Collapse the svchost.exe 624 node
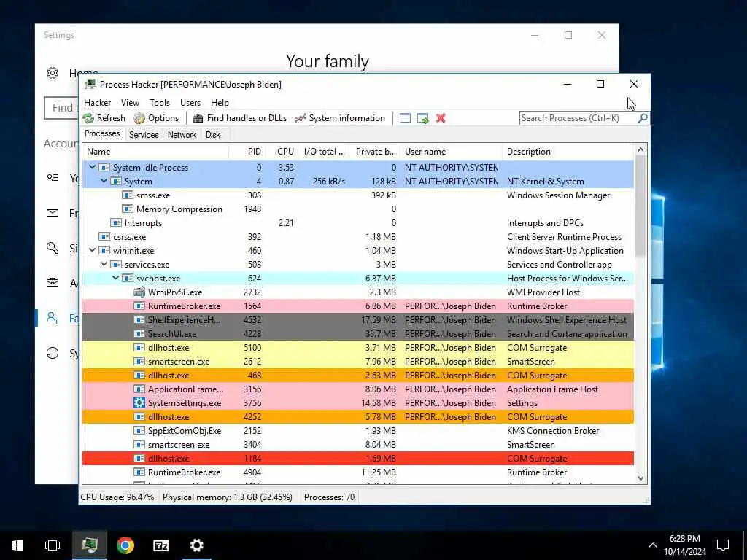Image resolution: width=747 pixels, height=560 pixels. click(x=115, y=278)
